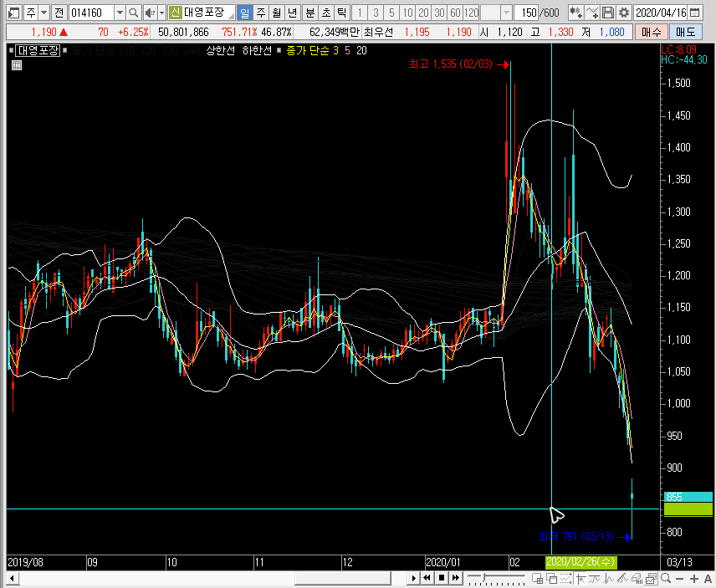Select interval 10 button
716x588 pixels.
point(408,13)
